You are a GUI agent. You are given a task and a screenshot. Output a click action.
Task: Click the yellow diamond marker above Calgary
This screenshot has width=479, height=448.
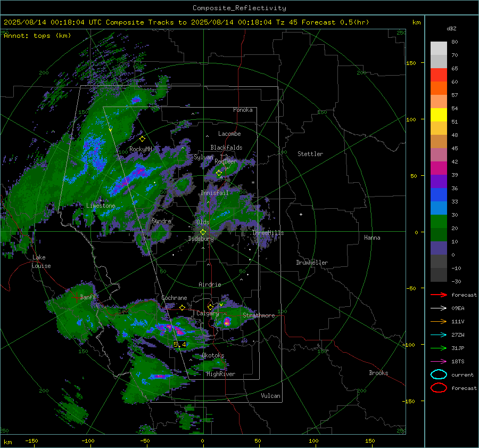click(210, 307)
